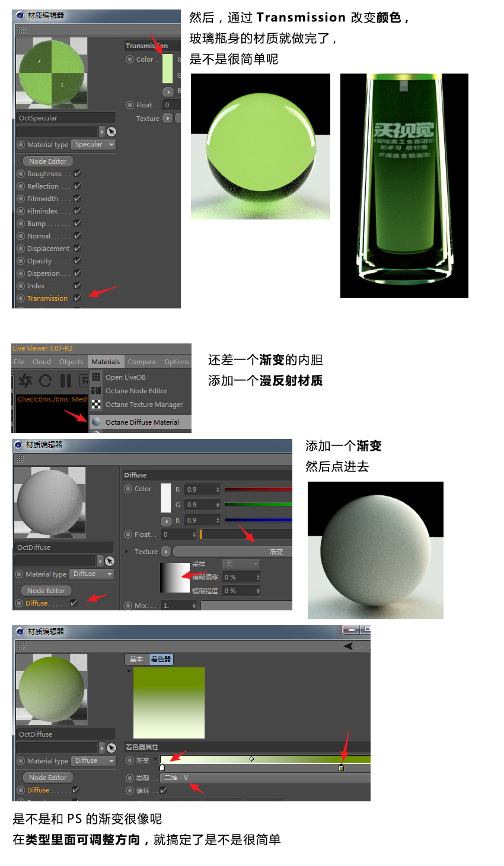The width and height of the screenshot is (504, 866).
Task: Click the Live Viewer restart render icon
Action: (46, 381)
